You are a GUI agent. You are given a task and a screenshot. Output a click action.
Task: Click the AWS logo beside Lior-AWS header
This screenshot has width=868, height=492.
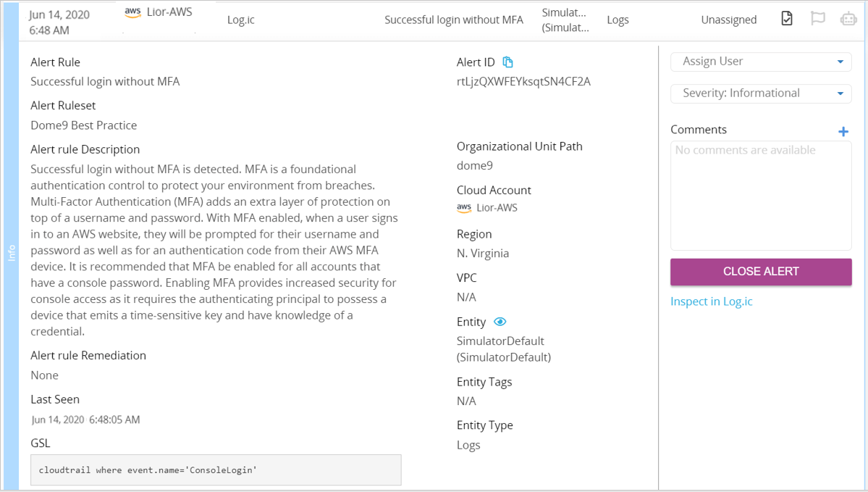pyautogui.click(x=133, y=12)
